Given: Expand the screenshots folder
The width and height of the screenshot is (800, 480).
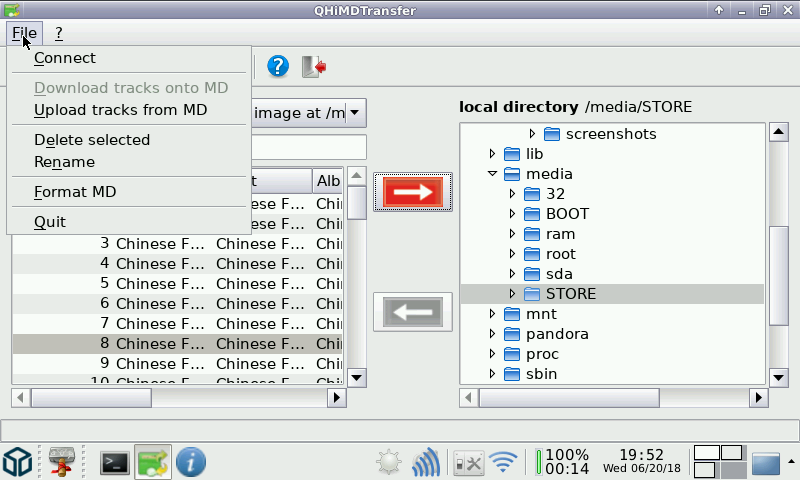Looking at the screenshot, I should point(532,134).
